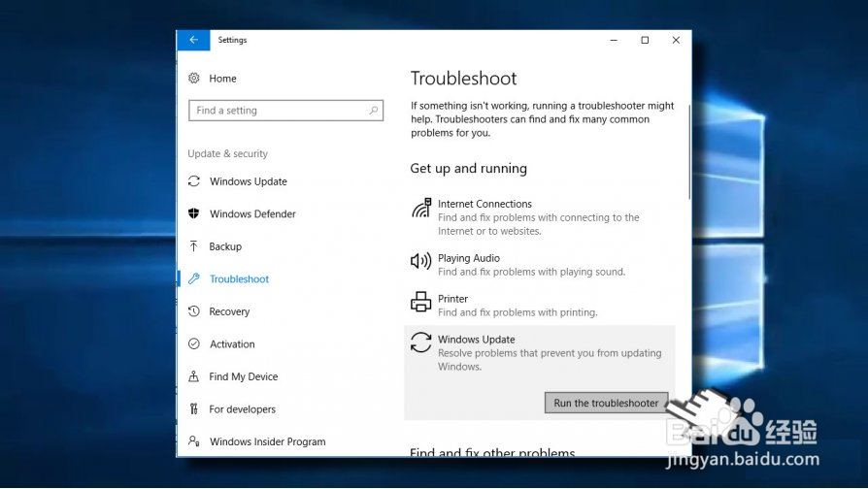This screenshot has height=489, width=868.
Task: Close the Settings window
Action: click(676, 40)
